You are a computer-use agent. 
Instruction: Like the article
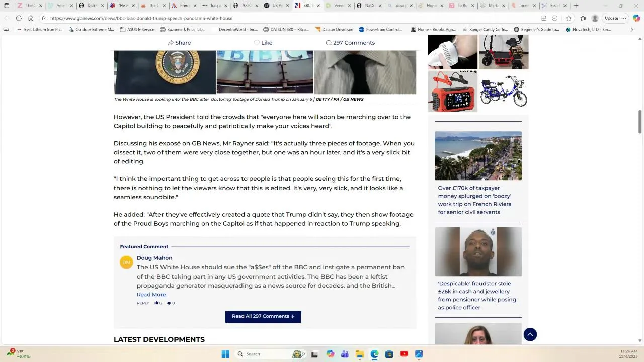pos(263,43)
